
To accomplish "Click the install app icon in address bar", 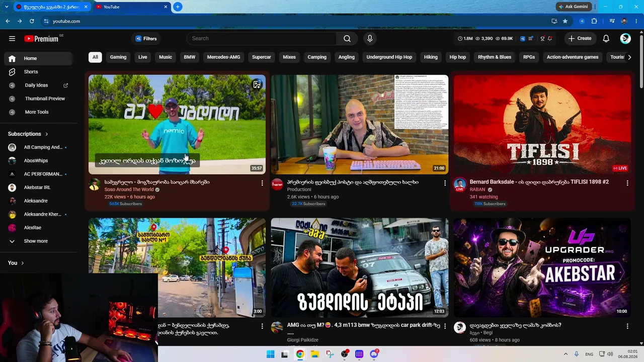I will pyautogui.click(x=554, y=21).
